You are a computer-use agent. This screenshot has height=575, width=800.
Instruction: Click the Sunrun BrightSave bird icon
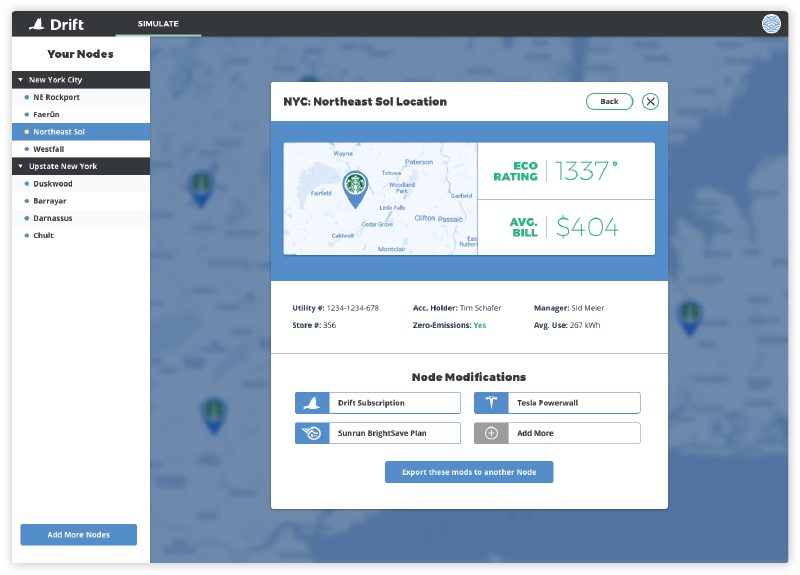pos(312,433)
